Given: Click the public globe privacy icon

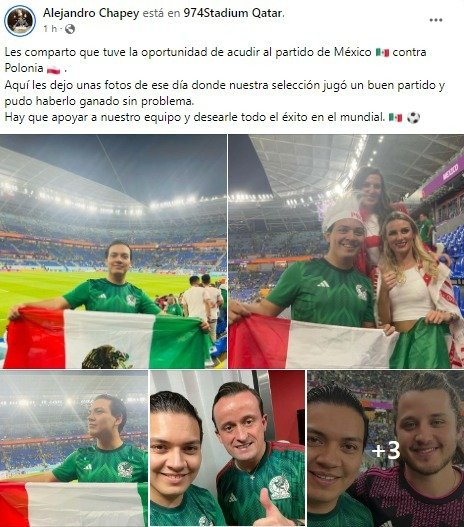Looking at the screenshot, I should 70,29.
